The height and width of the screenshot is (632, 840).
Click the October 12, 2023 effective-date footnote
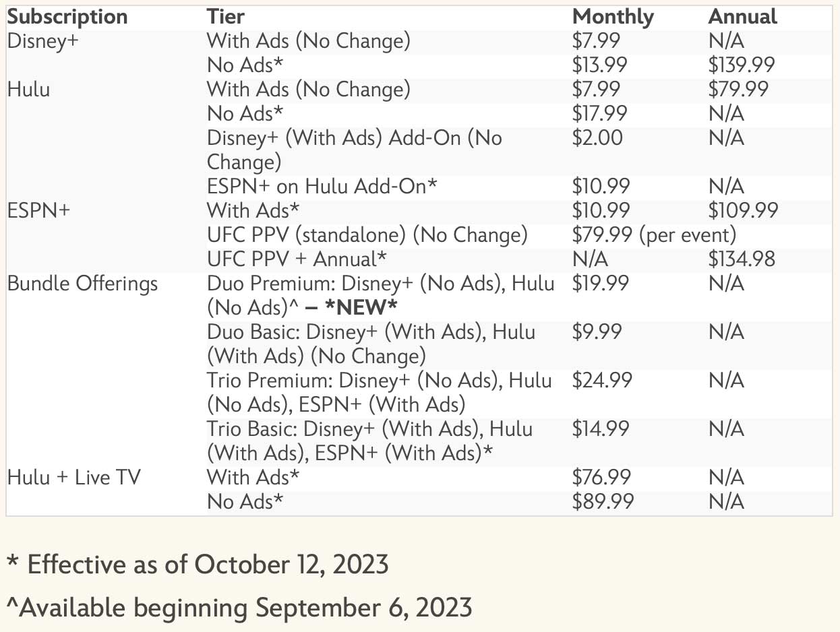tap(198, 564)
